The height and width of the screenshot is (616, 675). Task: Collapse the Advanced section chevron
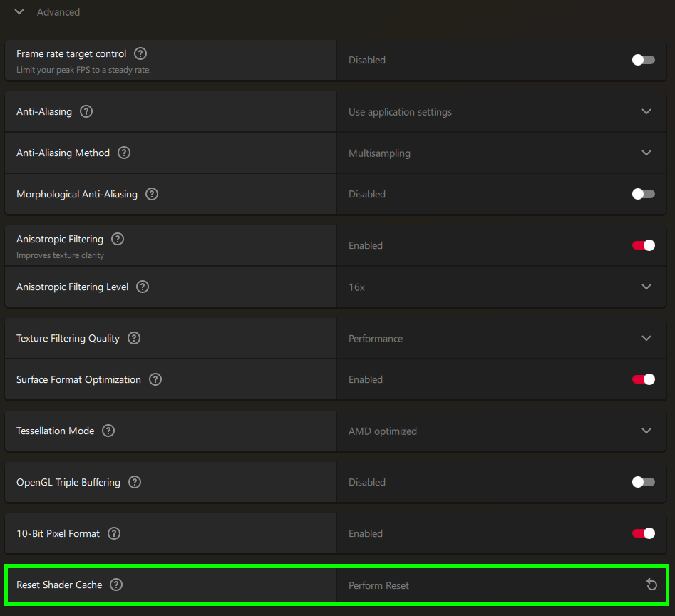19,11
